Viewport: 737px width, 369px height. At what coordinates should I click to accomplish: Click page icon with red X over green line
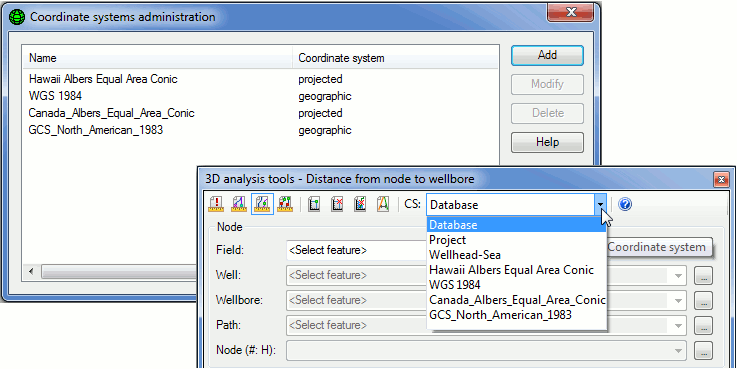click(x=360, y=204)
